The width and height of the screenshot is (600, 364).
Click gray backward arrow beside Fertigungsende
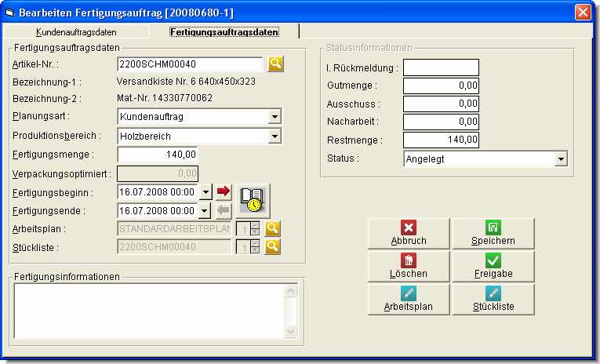click(x=224, y=209)
